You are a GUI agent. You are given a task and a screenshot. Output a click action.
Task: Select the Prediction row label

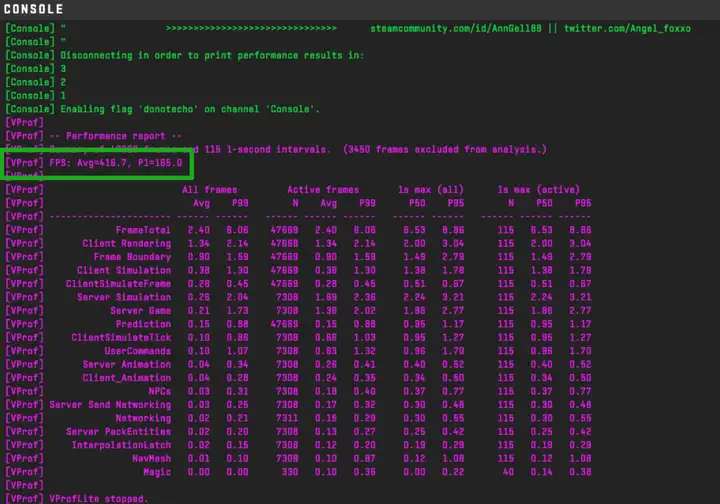pos(143,324)
